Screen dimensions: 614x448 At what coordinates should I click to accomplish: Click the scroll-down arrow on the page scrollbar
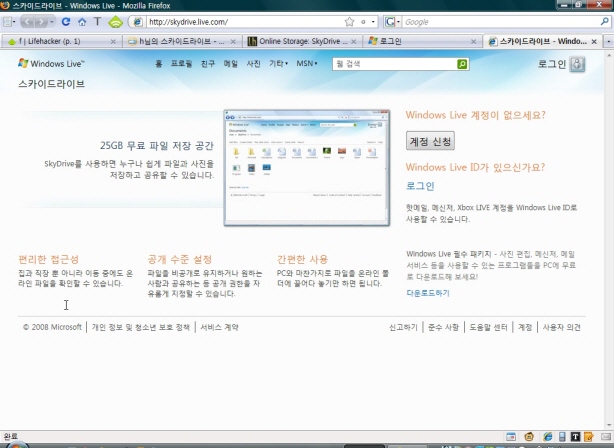tap(609, 425)
